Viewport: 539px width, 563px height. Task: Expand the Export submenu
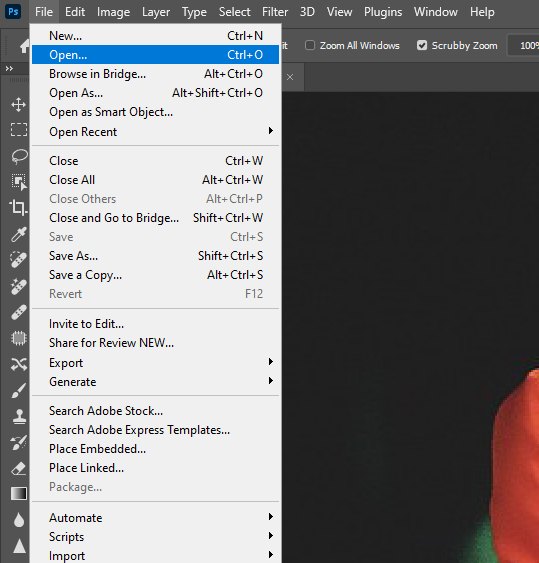pyautogui.click(x=155, y=363)
